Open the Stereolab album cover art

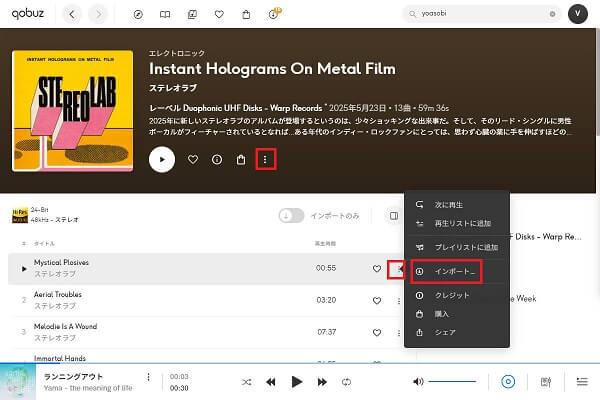click(x=73, y=111)
